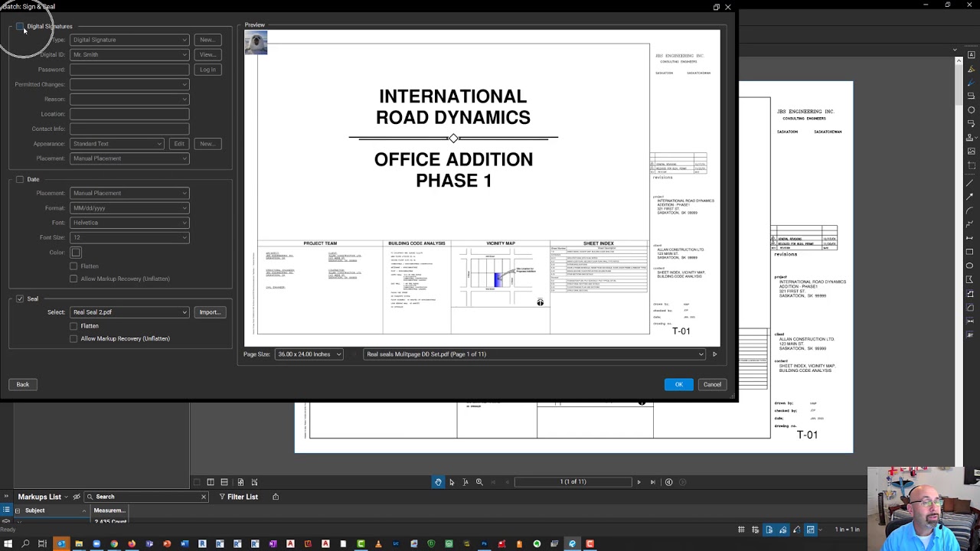Open the Stamp tool in right toolbar
The image size is (980, 551).
970,138
